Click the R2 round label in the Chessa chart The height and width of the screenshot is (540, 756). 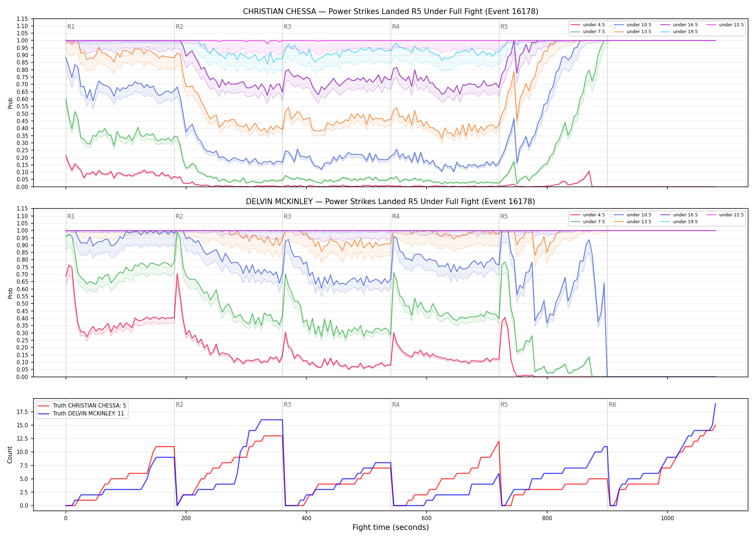179,27
